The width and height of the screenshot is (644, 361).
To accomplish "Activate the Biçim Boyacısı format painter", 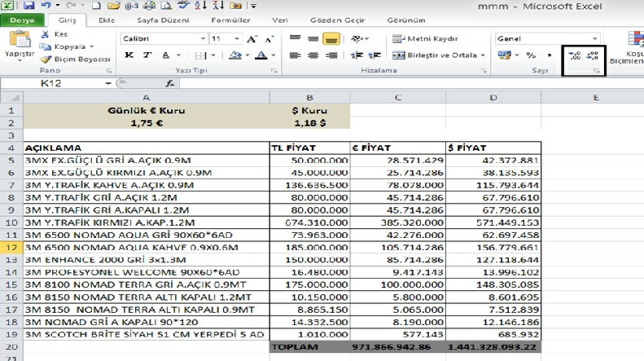I will click(76, 59).
